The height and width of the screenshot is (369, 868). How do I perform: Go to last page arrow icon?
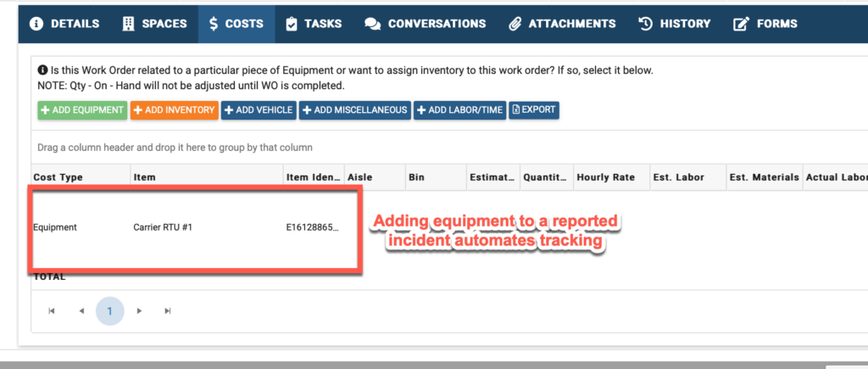tap(168, 311)
